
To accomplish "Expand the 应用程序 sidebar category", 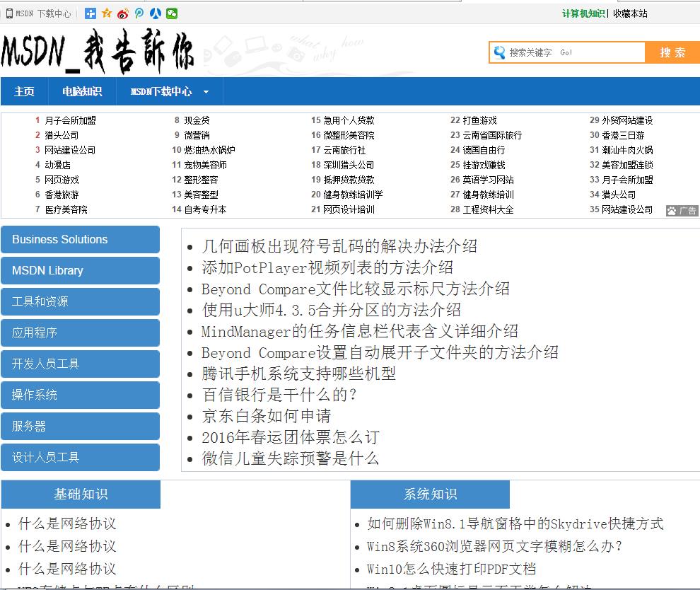I will point(81,332).
